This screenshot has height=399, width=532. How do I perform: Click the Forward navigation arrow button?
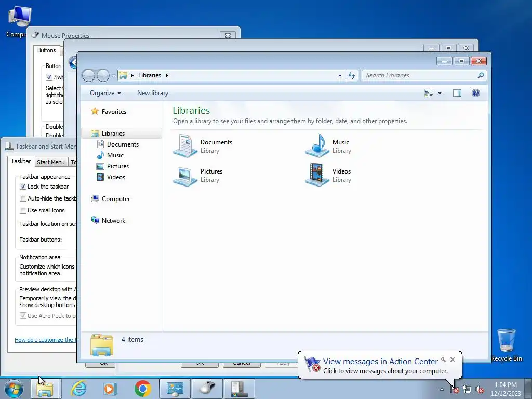click(x=103, y=75)
